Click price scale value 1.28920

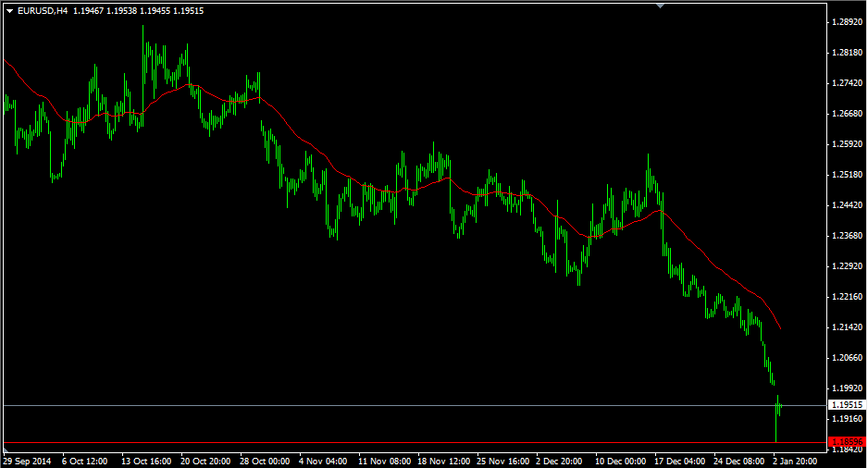tap(848, 22)
